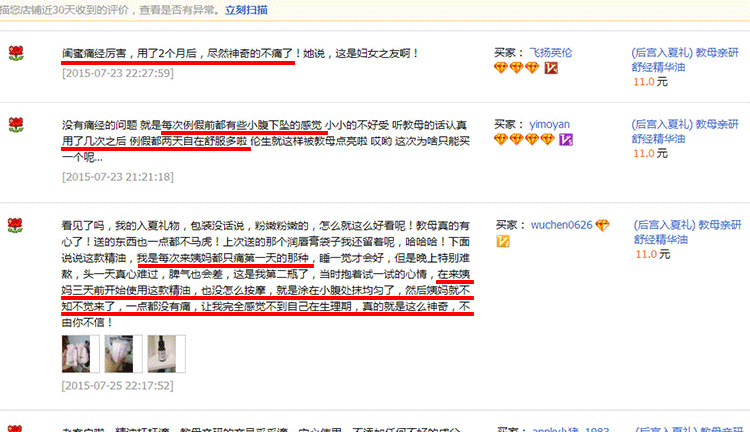Open buyer 飞扬英伦 profile link
Image resolution: width=750 pixels, height=432 pixels.
click(x=550, y=53)
